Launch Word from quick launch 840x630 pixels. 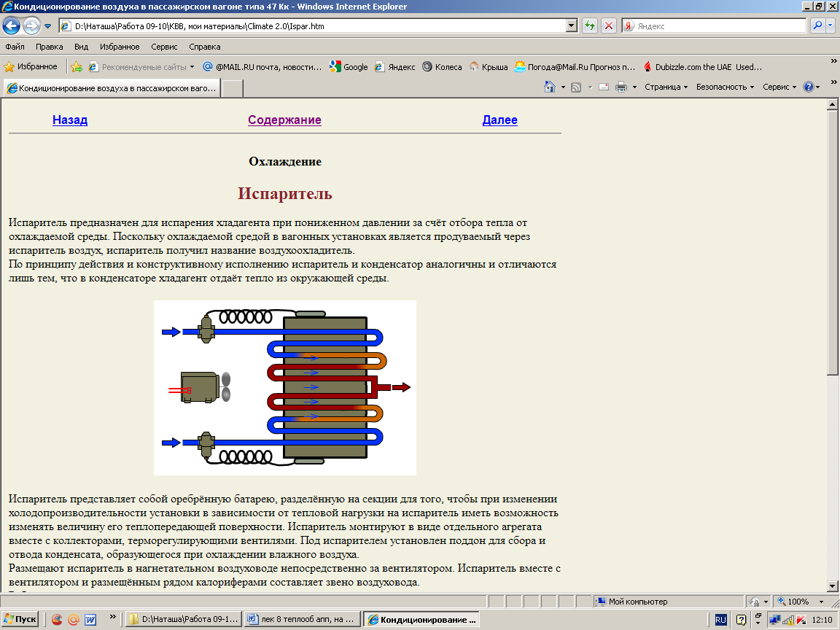point(90,620)
